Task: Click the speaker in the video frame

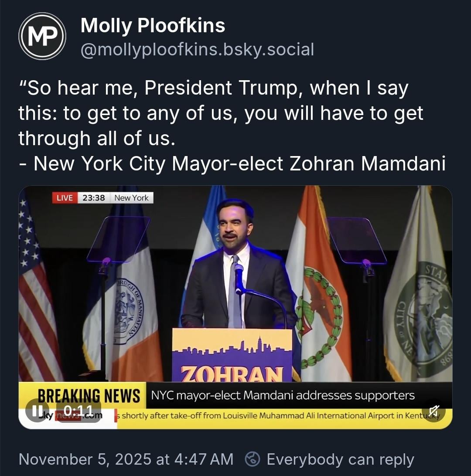Action: coord(235,262)
